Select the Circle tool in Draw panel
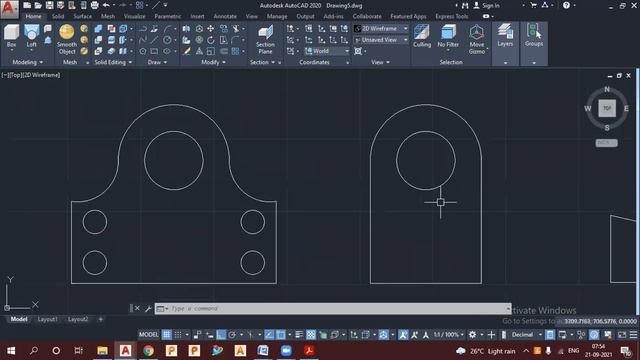 (167, 40)
